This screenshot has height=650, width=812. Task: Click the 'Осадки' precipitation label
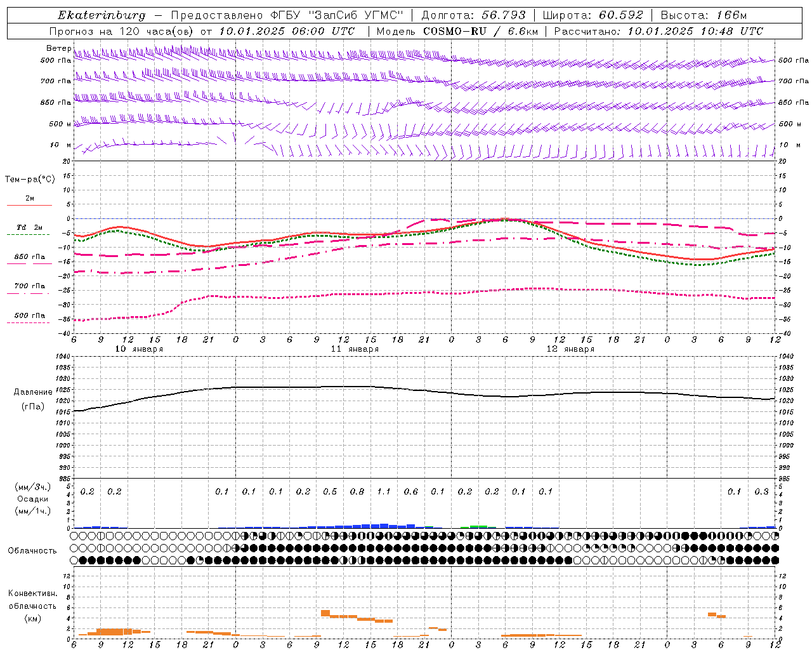[33, 499]
